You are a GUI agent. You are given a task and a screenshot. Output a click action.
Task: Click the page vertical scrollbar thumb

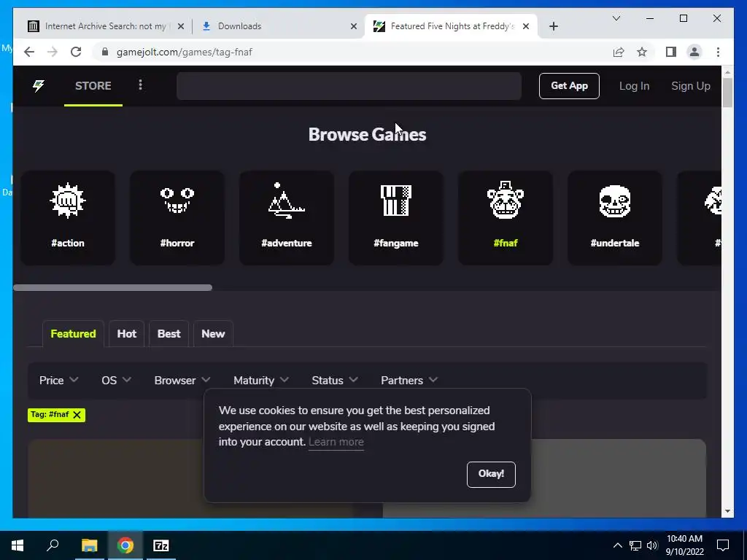(727, 92)
